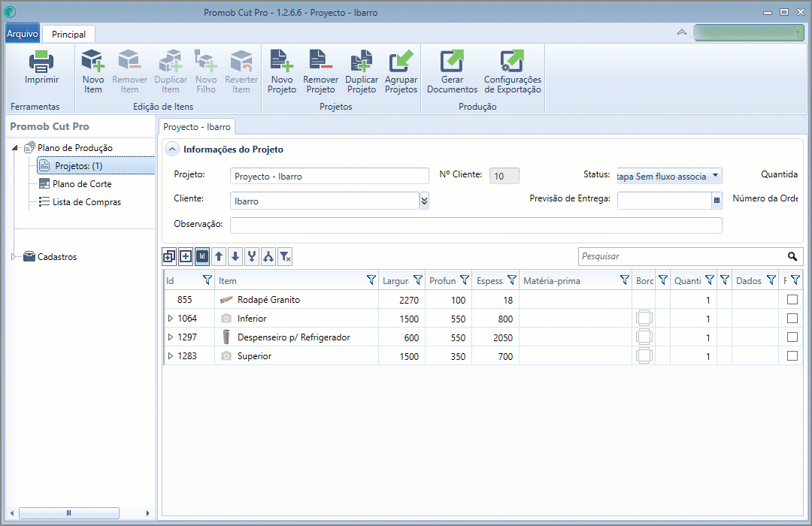Filter the Item column
This screenshot has width=812, height=526.
(x=371, y=280)
